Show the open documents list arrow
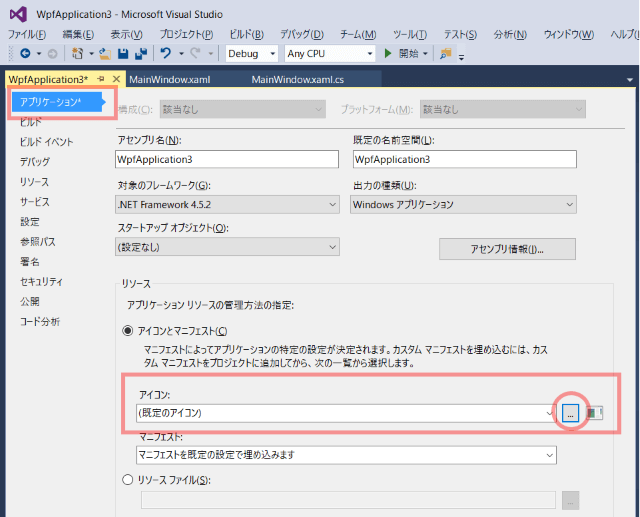The image size is (640, 517). (630, 80)
